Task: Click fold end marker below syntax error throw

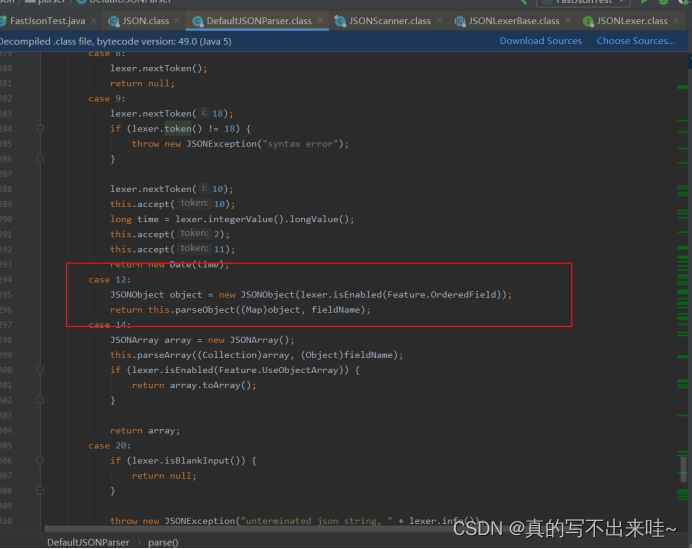Action: coord(40,158)
